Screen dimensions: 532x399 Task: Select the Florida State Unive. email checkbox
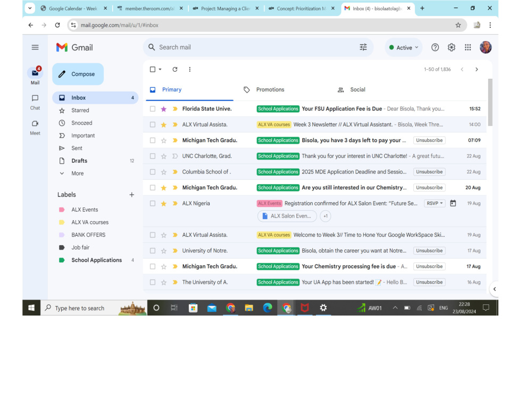click(x=153, y=109)
